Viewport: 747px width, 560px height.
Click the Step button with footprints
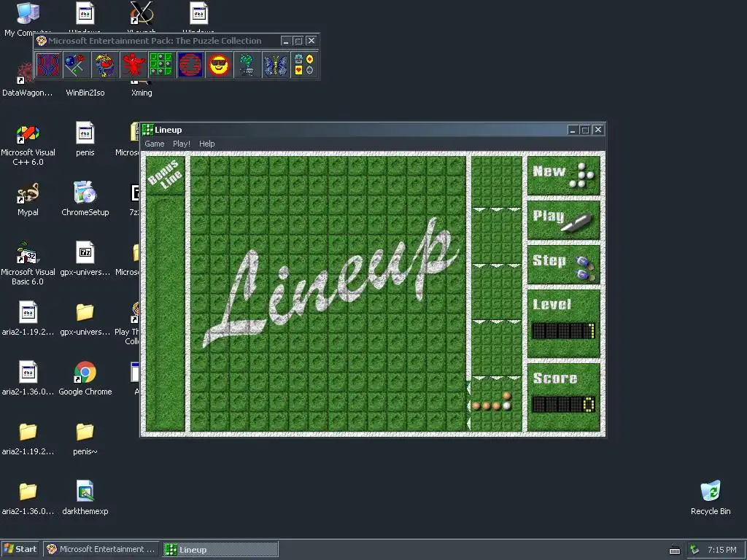[x=564, y=265]
